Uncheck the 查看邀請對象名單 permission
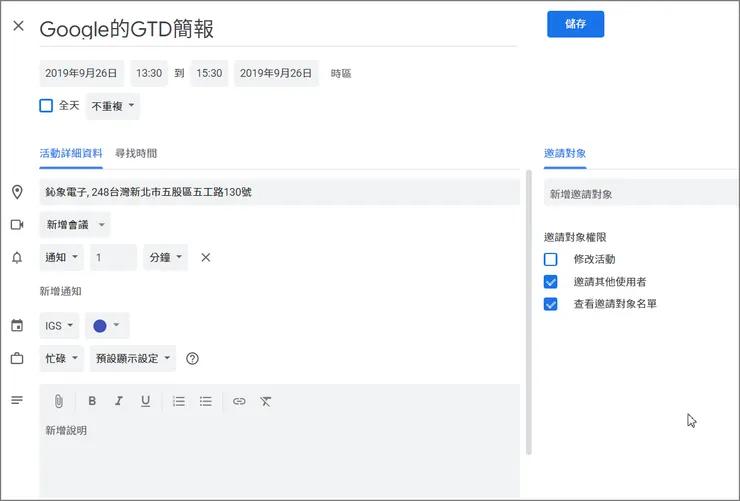This screenshot has height=501, width=740. point(551,304)
